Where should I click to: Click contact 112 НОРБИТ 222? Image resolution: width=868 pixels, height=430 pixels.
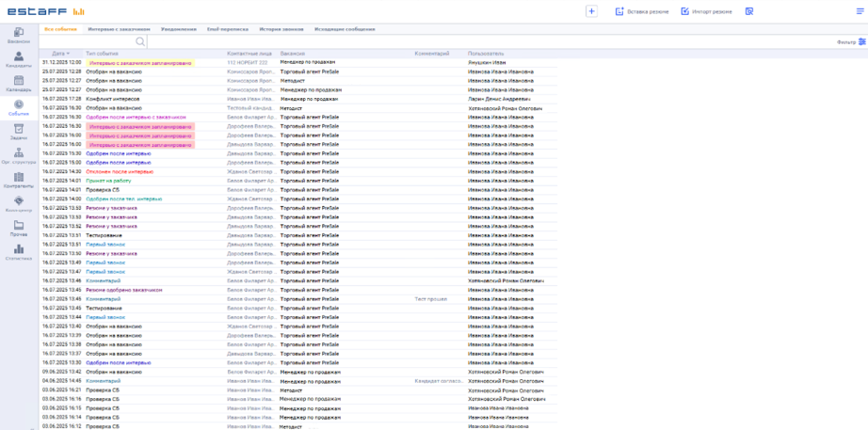click(x=248, y=62)
